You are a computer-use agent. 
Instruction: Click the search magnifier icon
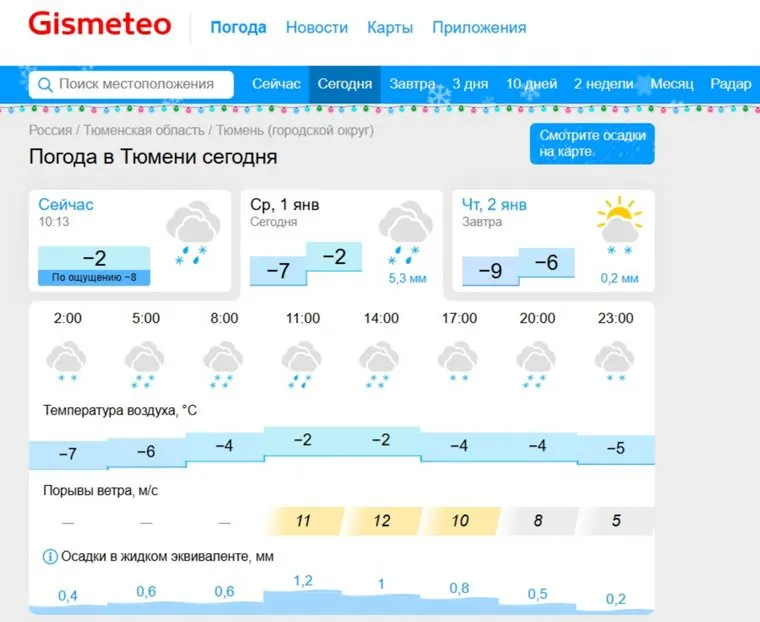click(x=44, y=85)
